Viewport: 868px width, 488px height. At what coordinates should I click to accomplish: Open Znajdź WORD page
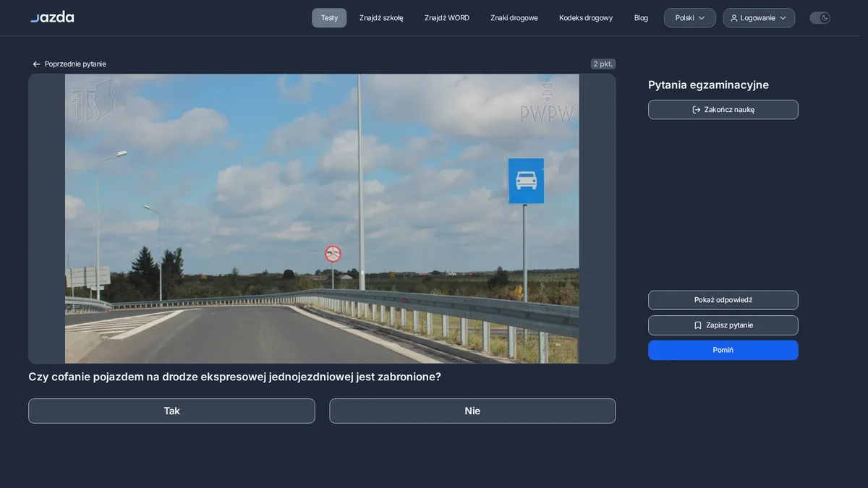click(x=447, y=18)
